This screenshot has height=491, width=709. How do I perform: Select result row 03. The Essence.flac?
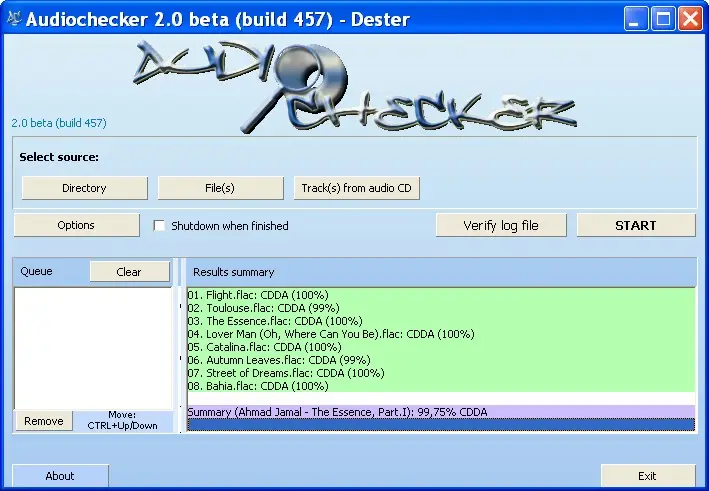[x=441, y=321]
